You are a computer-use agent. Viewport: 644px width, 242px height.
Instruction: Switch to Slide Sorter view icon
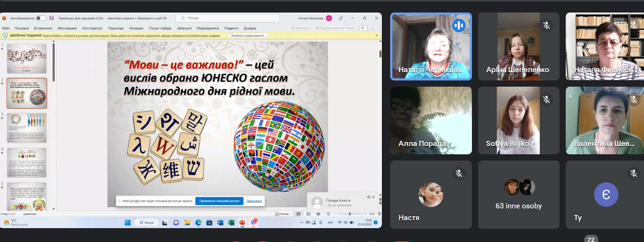(309, 214)
